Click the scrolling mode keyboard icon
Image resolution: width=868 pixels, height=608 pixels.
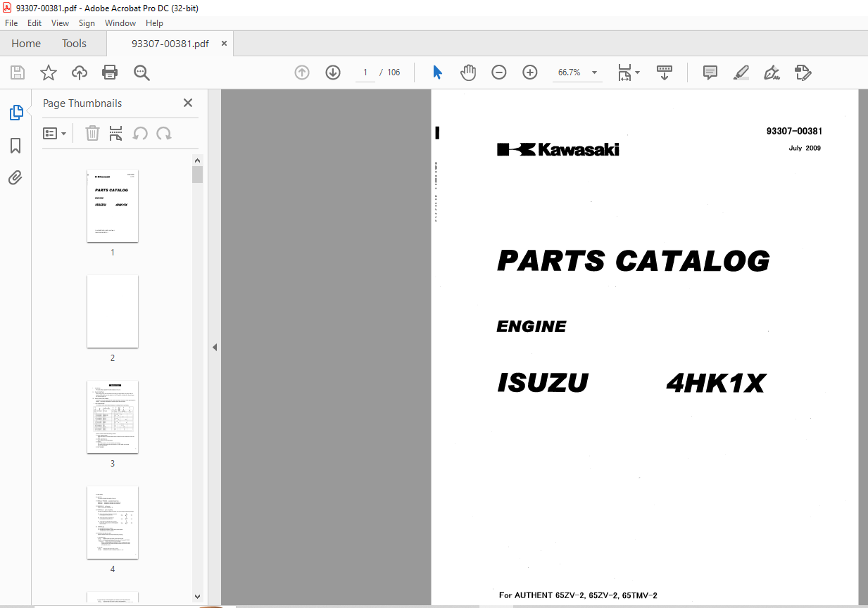click(x=665, y=72)
